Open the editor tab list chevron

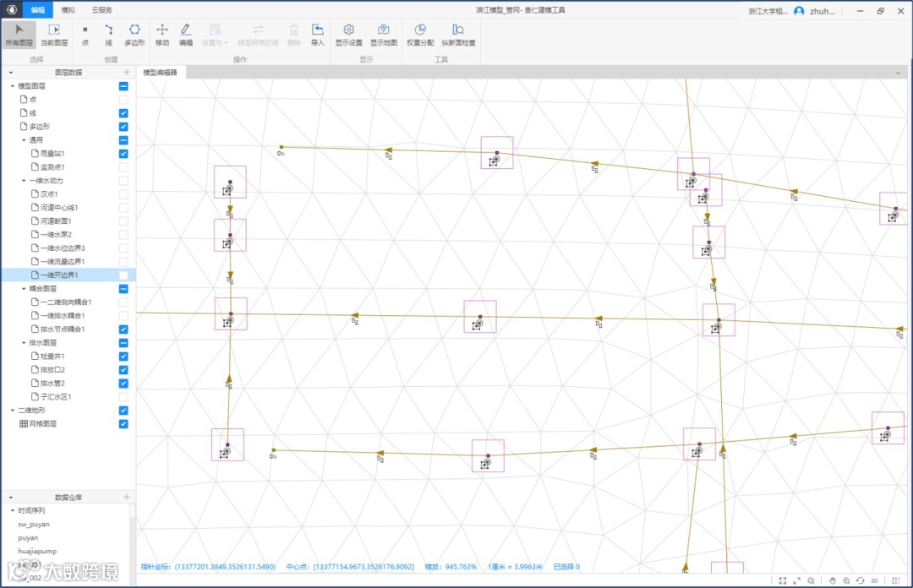898,73
